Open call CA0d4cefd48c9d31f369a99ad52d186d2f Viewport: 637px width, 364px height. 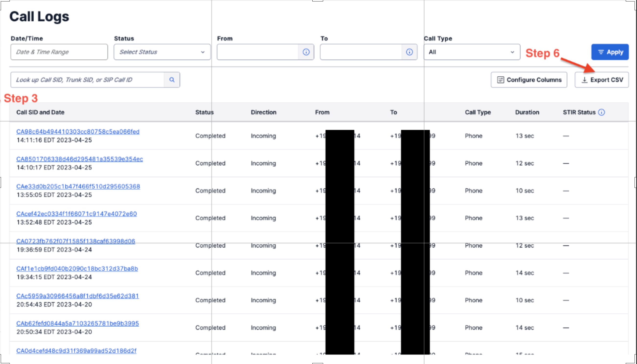[76, 351]
